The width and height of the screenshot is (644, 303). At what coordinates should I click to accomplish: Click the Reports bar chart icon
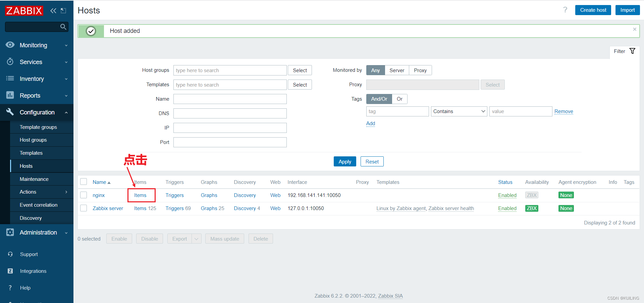10,95
